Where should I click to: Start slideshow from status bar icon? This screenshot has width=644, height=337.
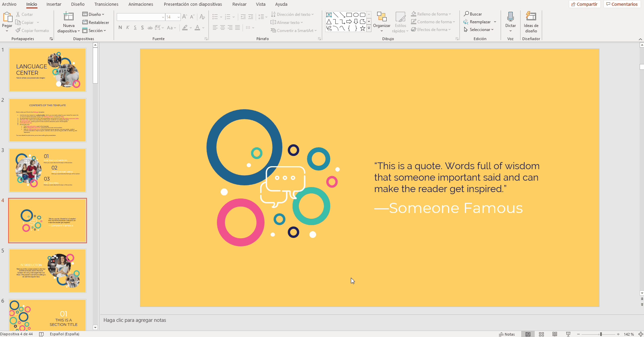tap(568, 334)
